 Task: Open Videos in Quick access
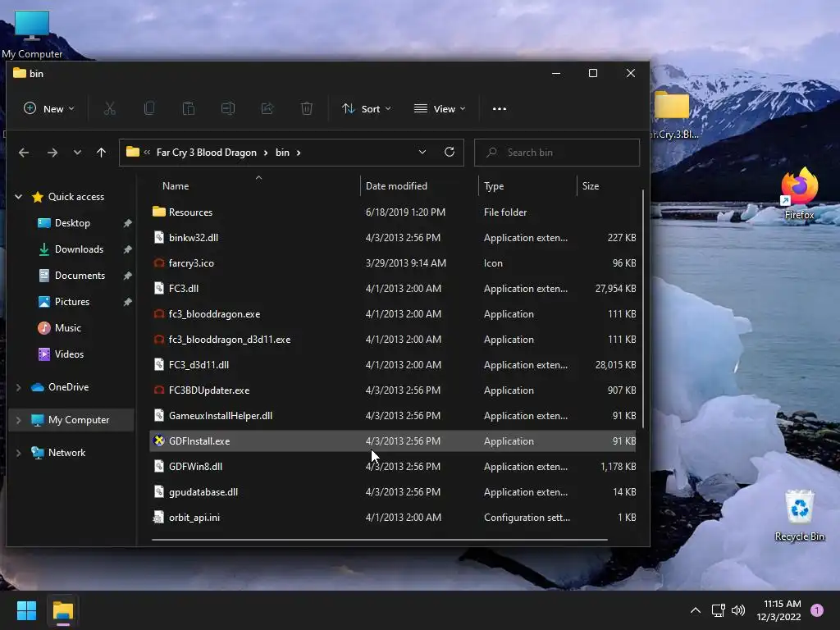coord(69,354)
